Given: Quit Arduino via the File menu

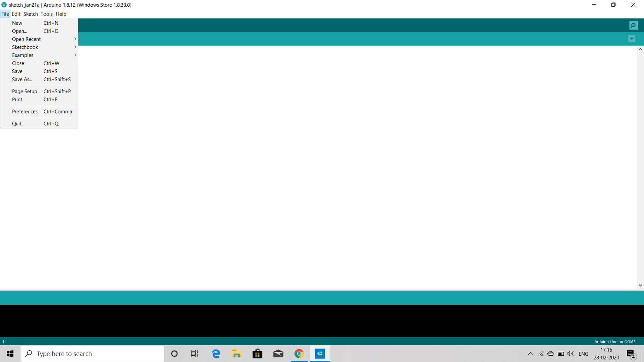Looking at the screenshot, I should 39,124.
